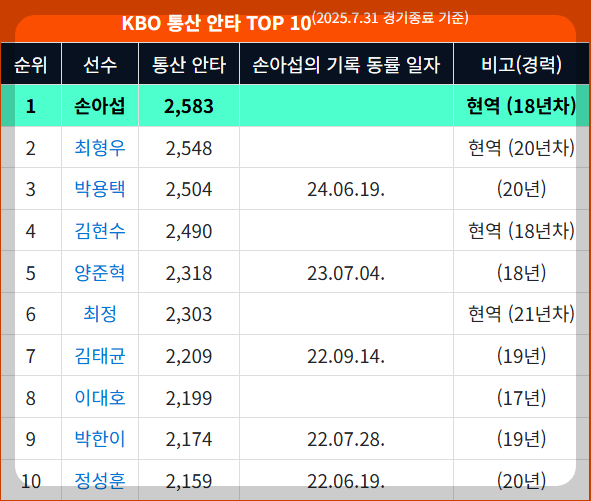
Task: Select the date 22.06.19.
Action: coord(346,482)
